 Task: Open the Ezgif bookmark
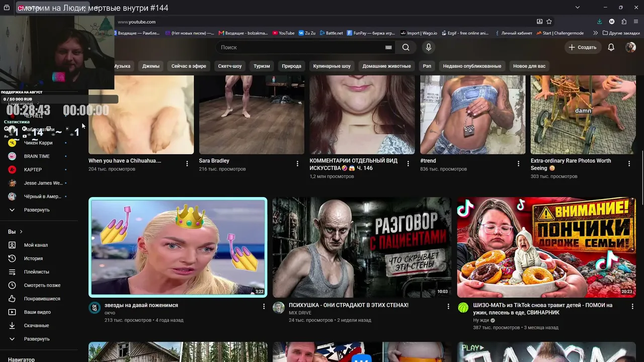click(465, 33)
